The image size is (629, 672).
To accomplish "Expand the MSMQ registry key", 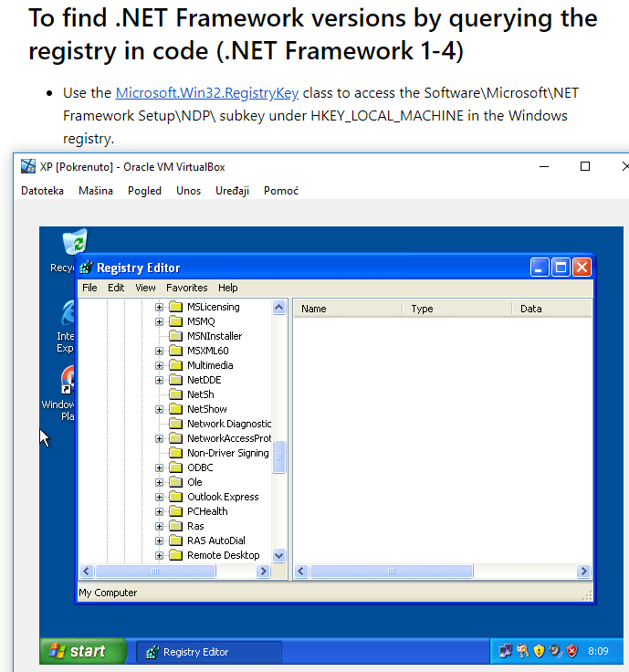I will (x=159, y=322).
